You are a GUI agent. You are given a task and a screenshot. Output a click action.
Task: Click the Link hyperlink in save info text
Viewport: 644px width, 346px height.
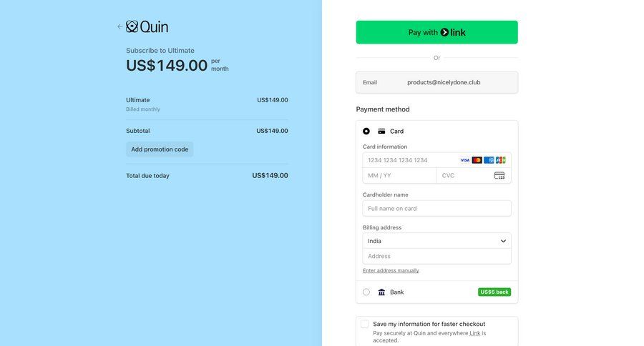click(474, 333)
